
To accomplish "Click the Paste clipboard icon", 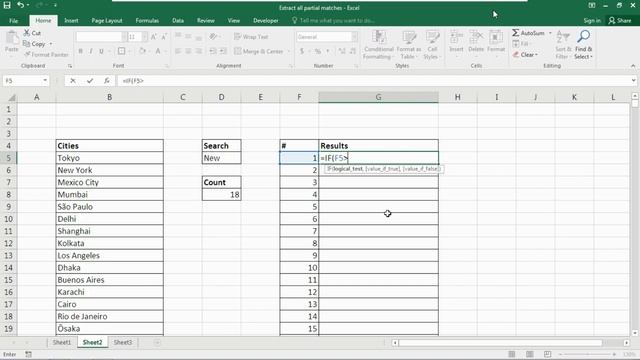I will pyautogui.click(x=12, y=42).
